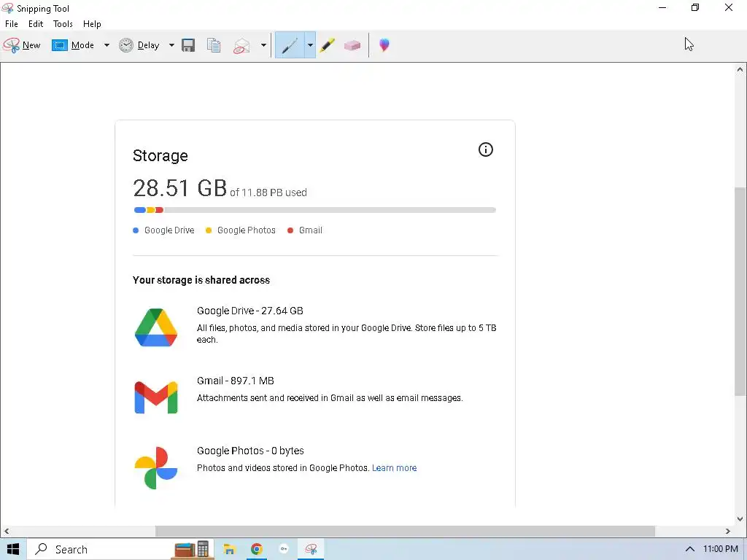Click the scroll right arrow

coord(728,531)
